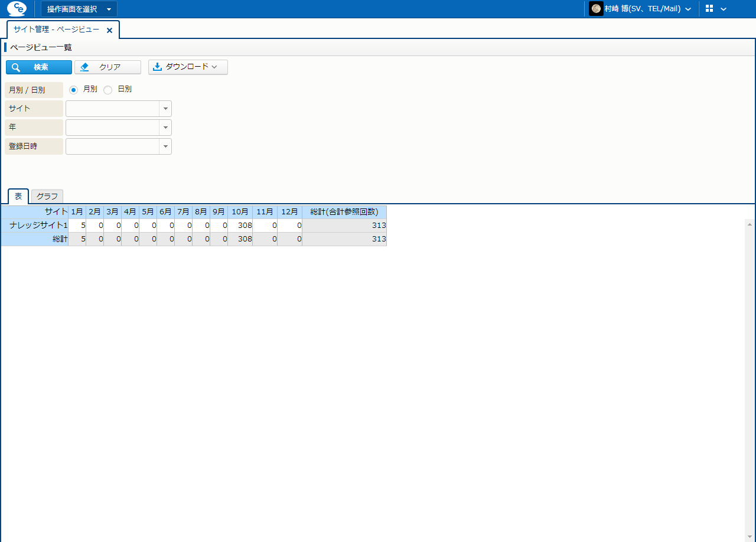756x542 pixels.
Task: Click inside the サイト input field
Action: click(112, 109)
